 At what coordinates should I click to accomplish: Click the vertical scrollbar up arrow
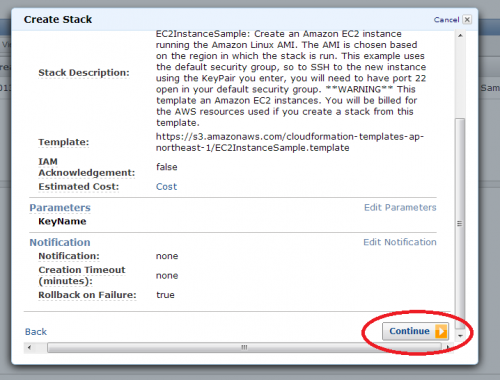point(460,35)
